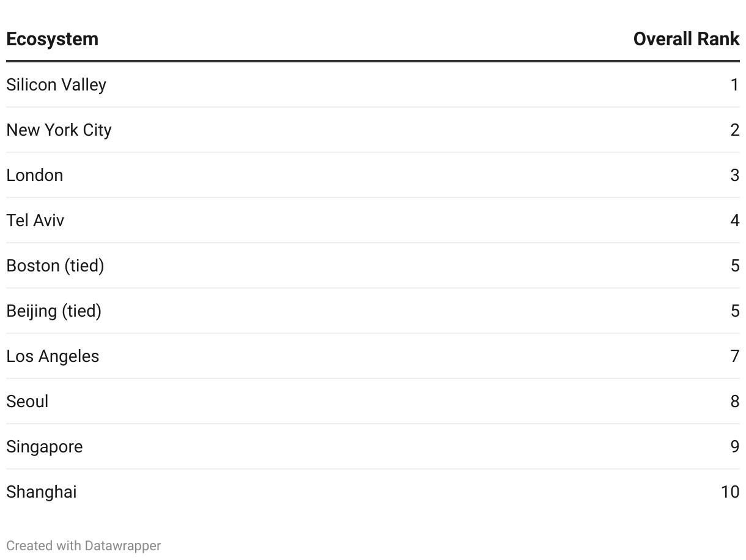Screen dimensions: 746x560
Task: Click the Overall Rank column header
Action: [686, 39]
